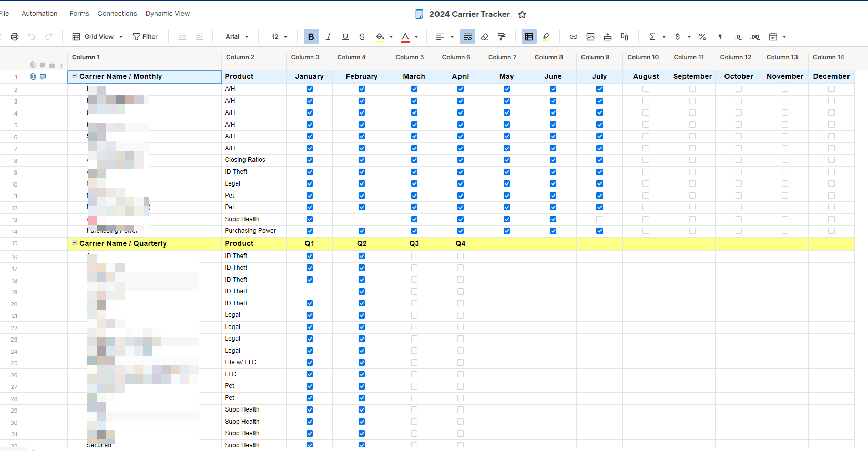Open the Grid View dropdown
The image size is (868, 451).
[x=98, y=37]
